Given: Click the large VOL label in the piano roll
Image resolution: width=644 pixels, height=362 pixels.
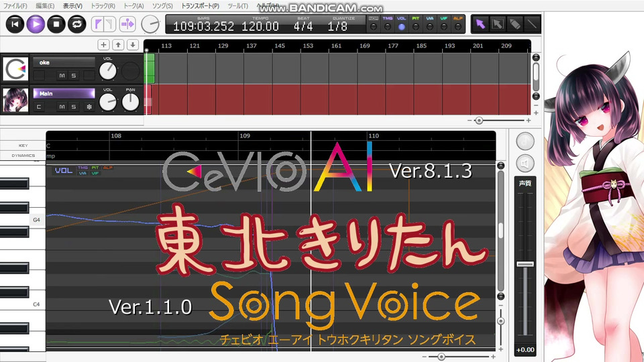Looking at the screenshot, I should coord(64,170).
